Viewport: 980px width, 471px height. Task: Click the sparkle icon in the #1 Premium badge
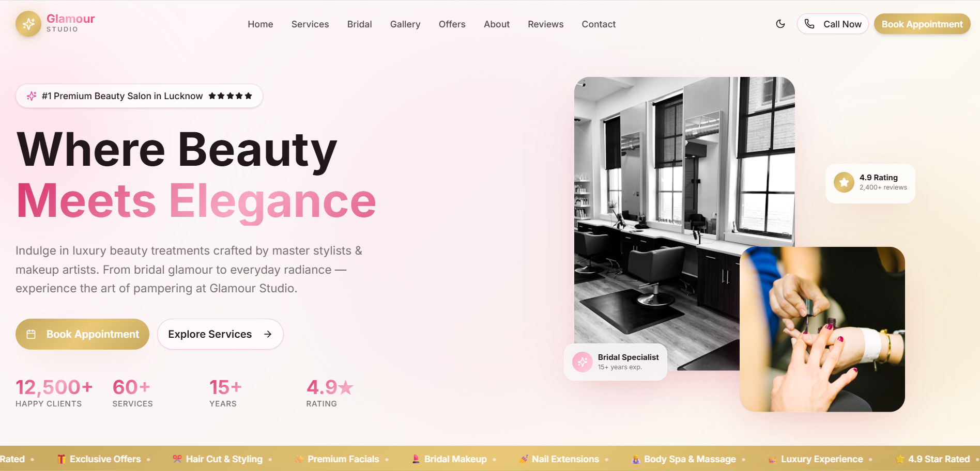point(32,96)
